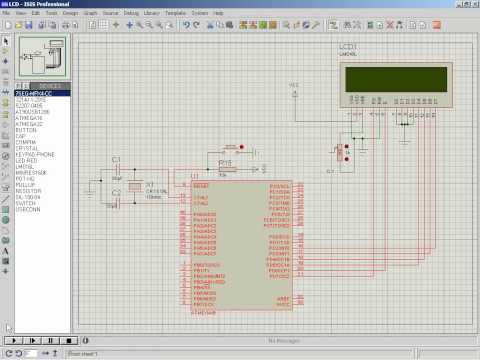The image size is (480, 360).
Task: Select the marker plus tool at sidebar bottom
Action: (x=5, y=271)
